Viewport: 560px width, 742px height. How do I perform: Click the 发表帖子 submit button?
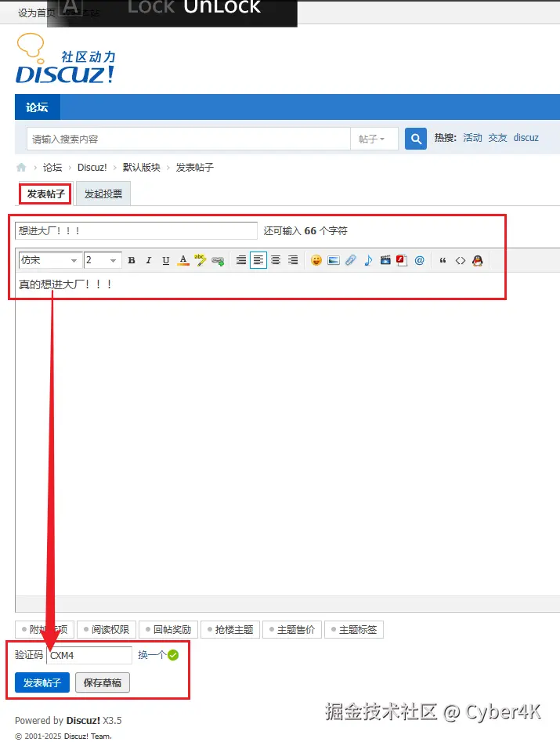pyautogui.click(x=42, y=682)
